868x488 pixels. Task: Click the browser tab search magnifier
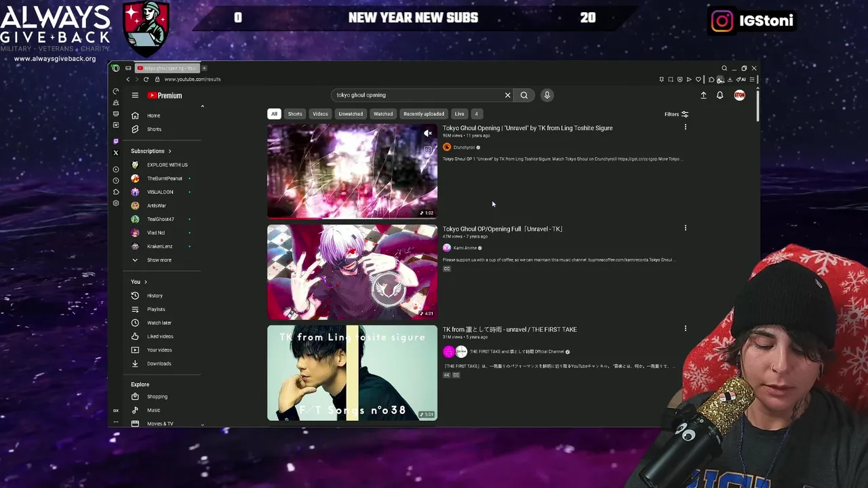[x=724, y=68]
